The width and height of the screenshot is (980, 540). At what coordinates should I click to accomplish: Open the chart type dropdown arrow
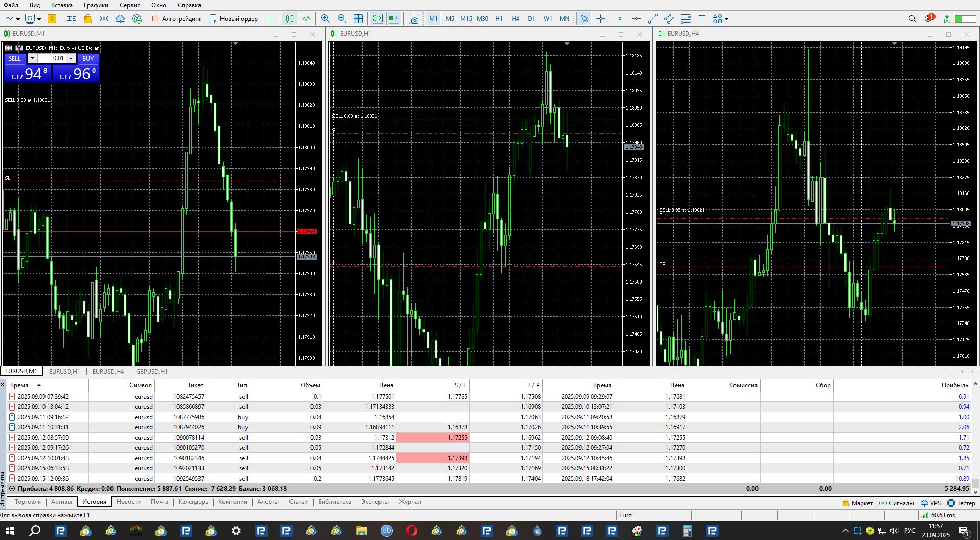click(x=18, y=19)
